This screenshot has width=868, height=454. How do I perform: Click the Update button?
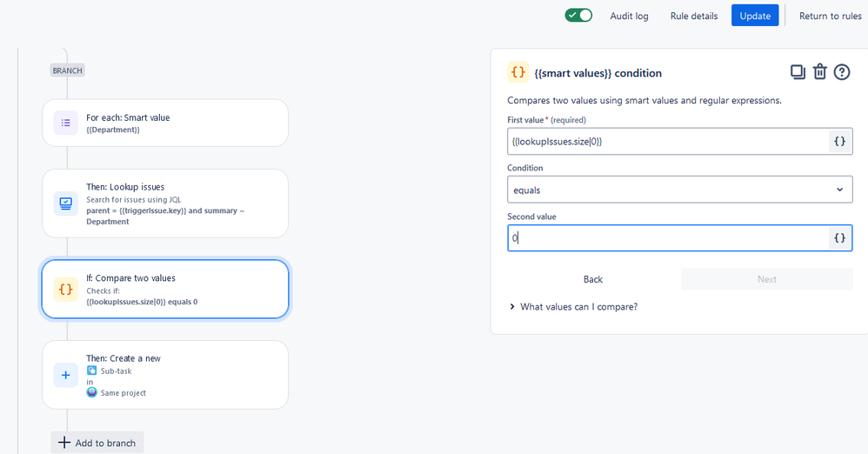point(755,16)
